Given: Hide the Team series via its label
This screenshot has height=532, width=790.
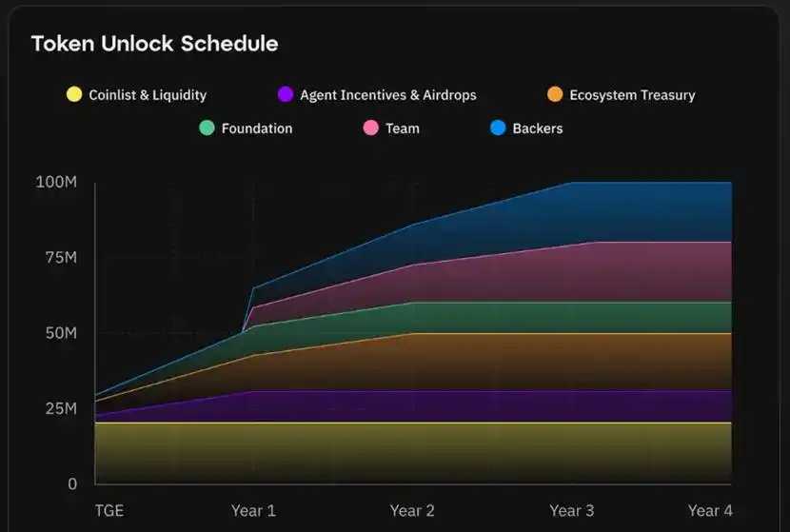Looking at the screenshot, I should (403, 128).
